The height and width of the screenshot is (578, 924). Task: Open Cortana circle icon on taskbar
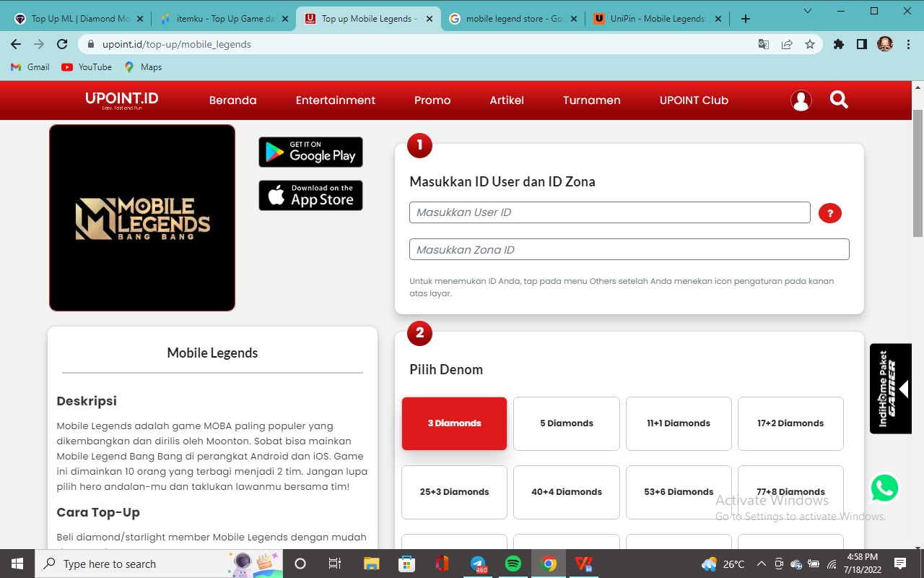click(300, 564)
